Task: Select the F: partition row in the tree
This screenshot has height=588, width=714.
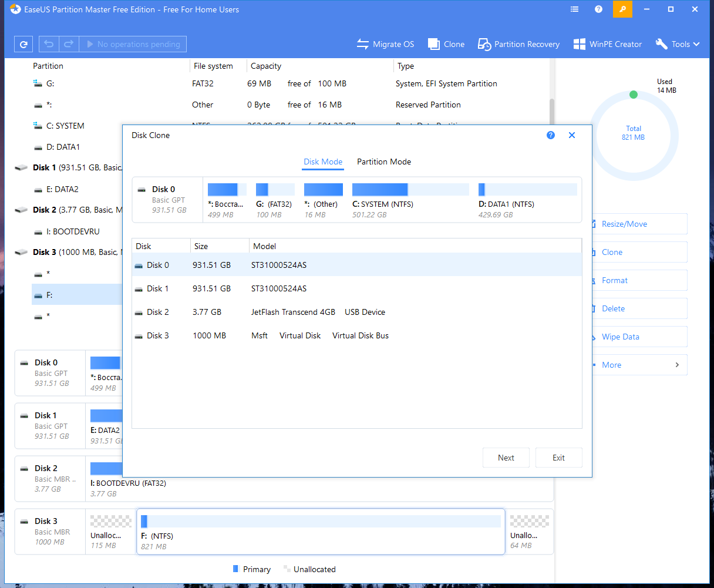Action: 77,295
